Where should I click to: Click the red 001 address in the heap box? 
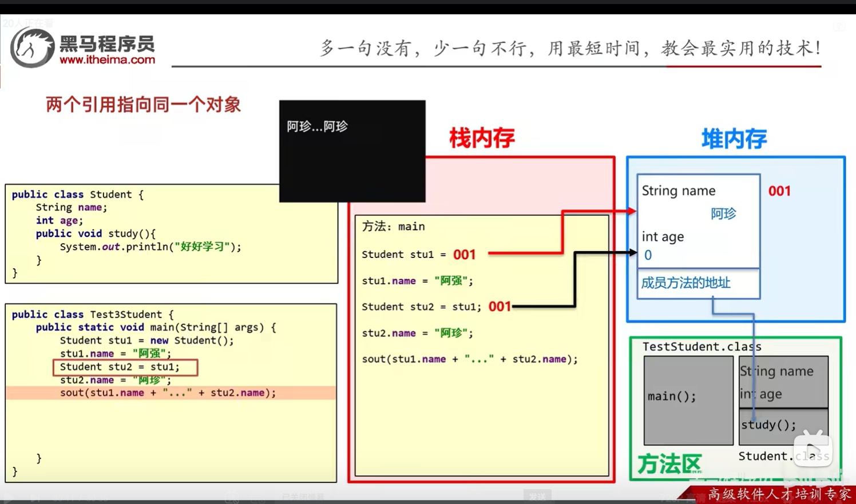pyautogui.click(x=779, y=191)
